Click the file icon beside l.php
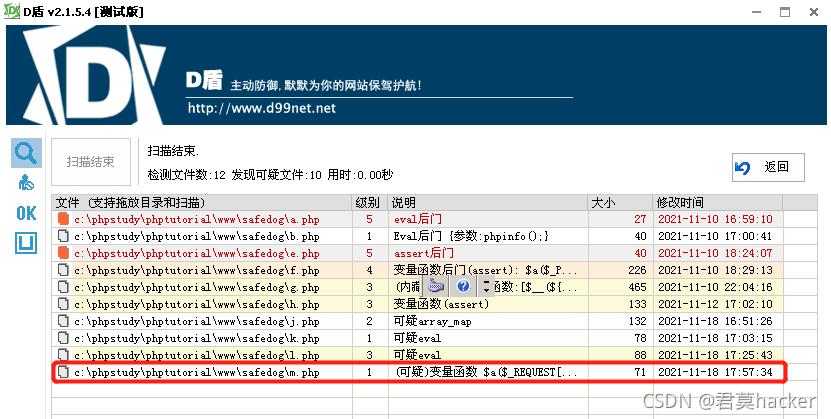Screen dimensions: 831x419 pyautogui.click(x=64, y=354)
